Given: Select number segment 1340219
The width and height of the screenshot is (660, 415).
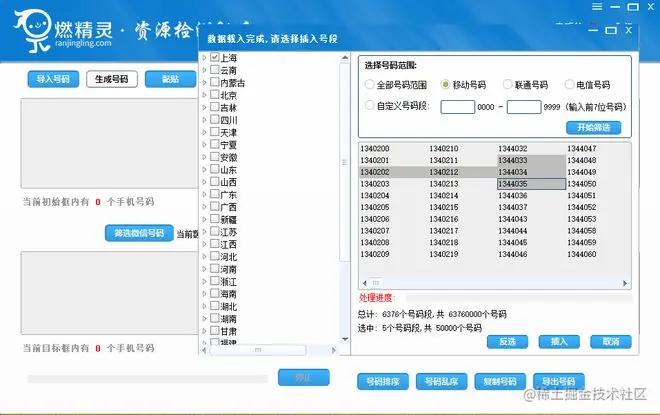Looking at the screenshot, I should click(444, 254).
